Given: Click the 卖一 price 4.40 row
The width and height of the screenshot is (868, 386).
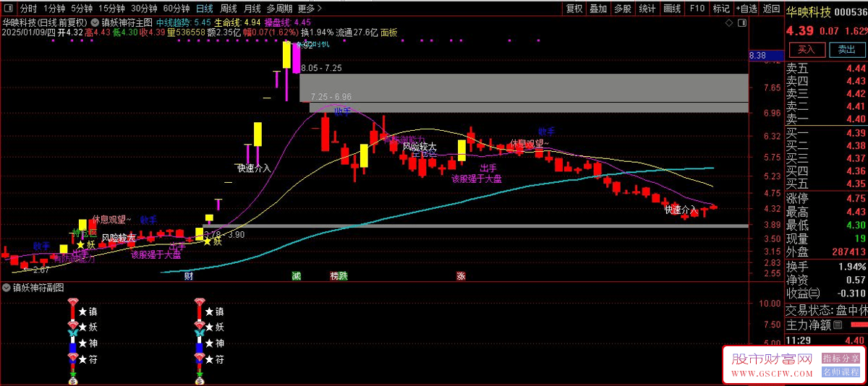Looking at the screenshot, I should (x=827, y=119).
